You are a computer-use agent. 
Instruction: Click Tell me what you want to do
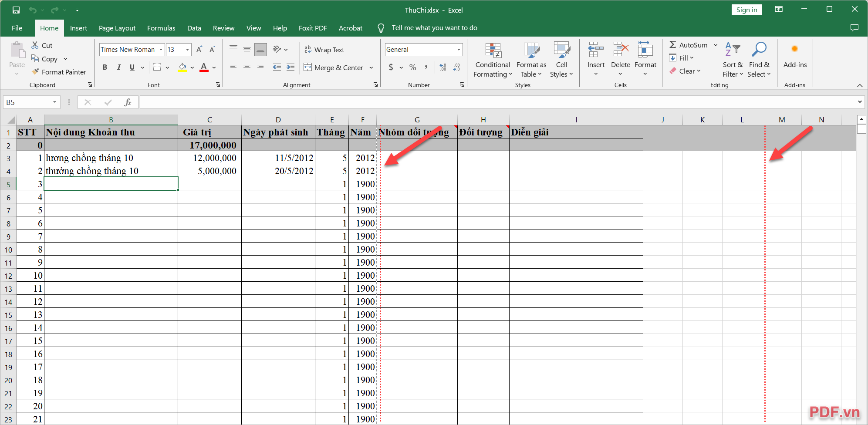(x=434, y=28)
